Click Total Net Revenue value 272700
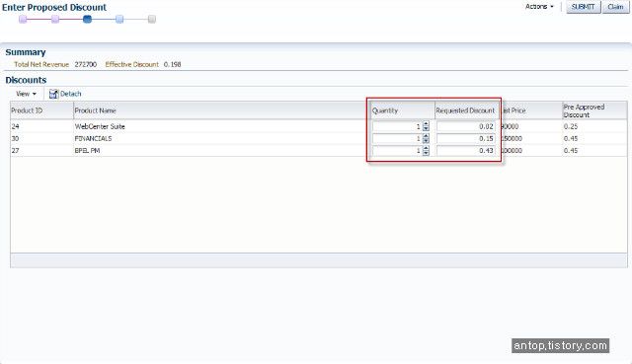Screen dimensions: 632x364 (x=86, y=64)
